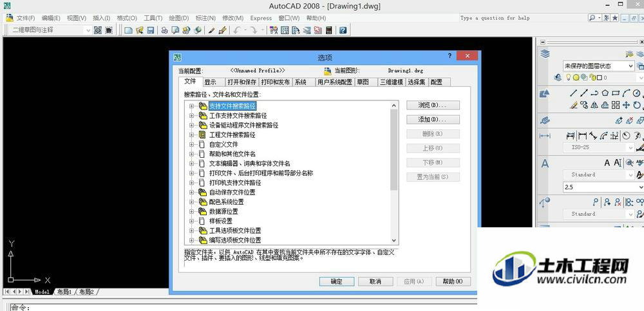The image size is (644, 311).
Task: Toggle the layer lock padlock icon
Action: (x=592, y=77)
